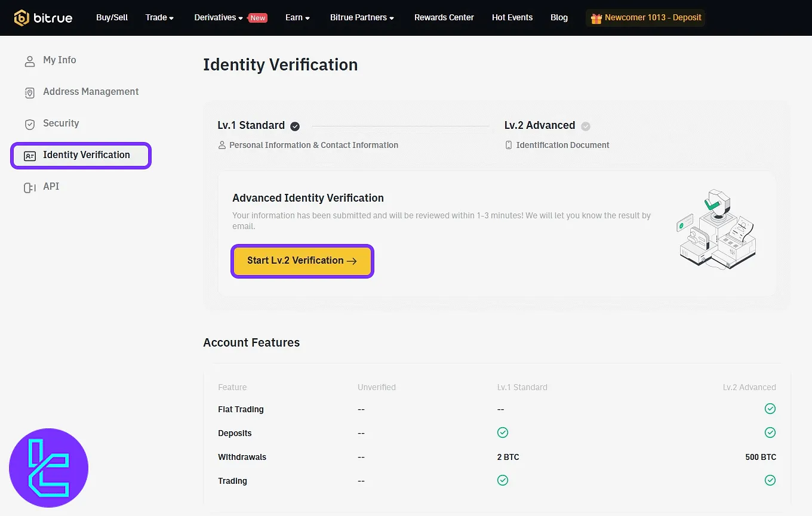Click the 500 BTC withdrawal limit
812x516 pixels.
click(761, 458)
